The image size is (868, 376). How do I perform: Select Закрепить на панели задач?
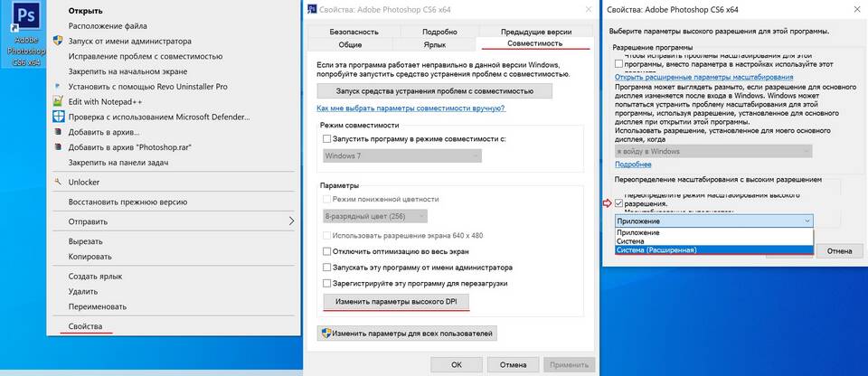click(118, 163)
